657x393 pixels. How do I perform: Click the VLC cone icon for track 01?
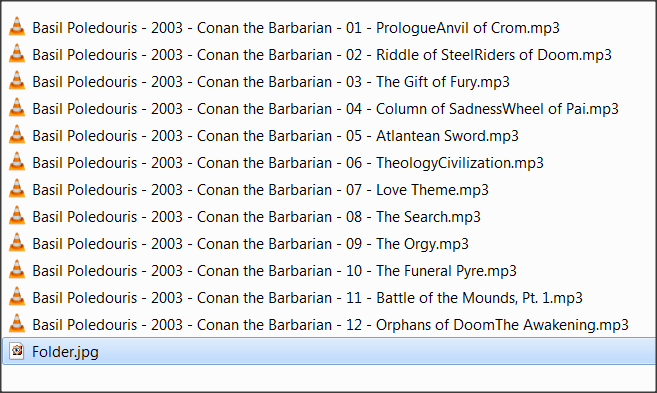click(x=17, y=27)
